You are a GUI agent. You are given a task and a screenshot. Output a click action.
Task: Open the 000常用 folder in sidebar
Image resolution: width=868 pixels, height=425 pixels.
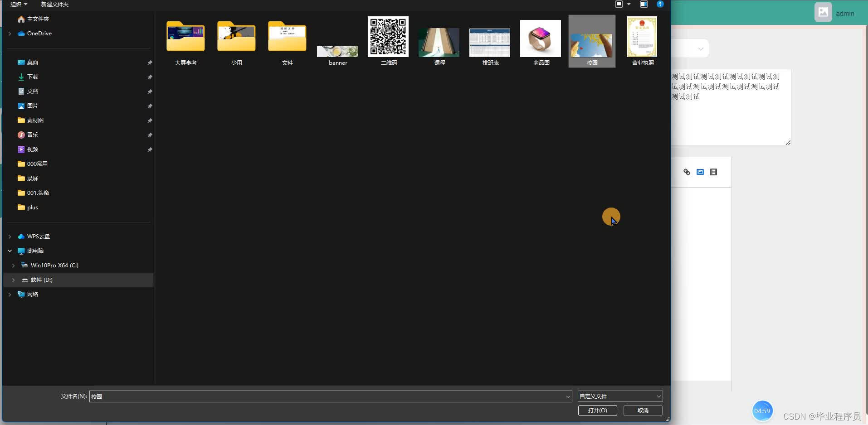click(32, 164)
